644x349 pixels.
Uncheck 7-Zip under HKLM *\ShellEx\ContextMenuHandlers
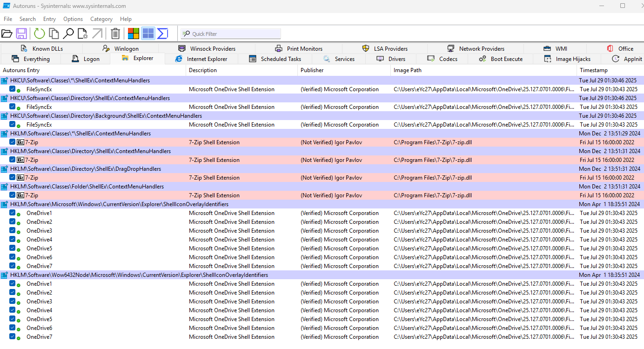pyautogui.click(x=12, y=142)
